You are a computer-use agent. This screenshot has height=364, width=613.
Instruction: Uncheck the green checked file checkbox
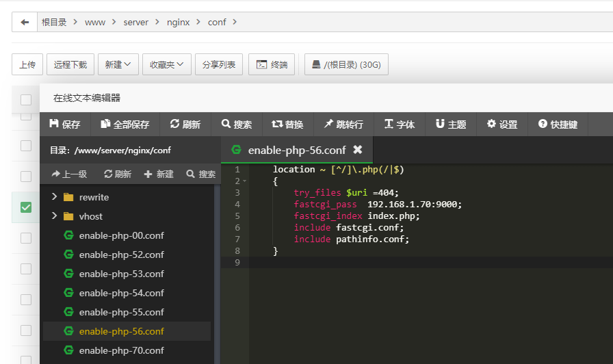[26, 207]
